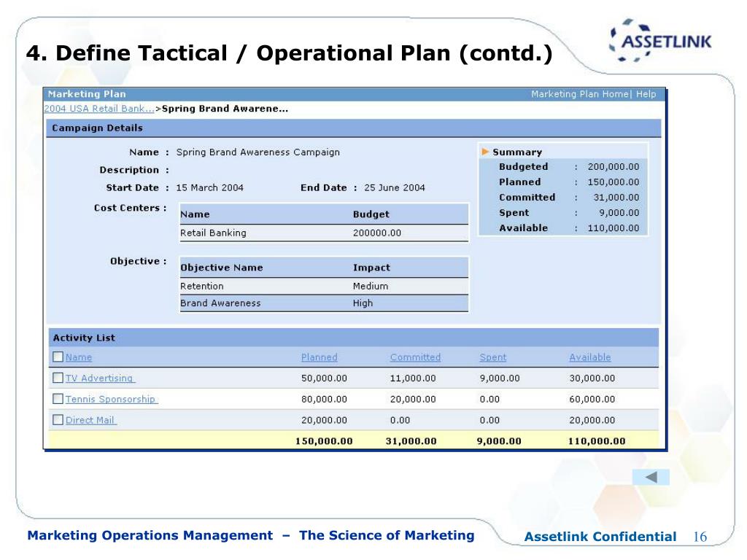Click the ASSETLINK logo
This screenshot has width=747, height=560.
[x=660, y=41]
